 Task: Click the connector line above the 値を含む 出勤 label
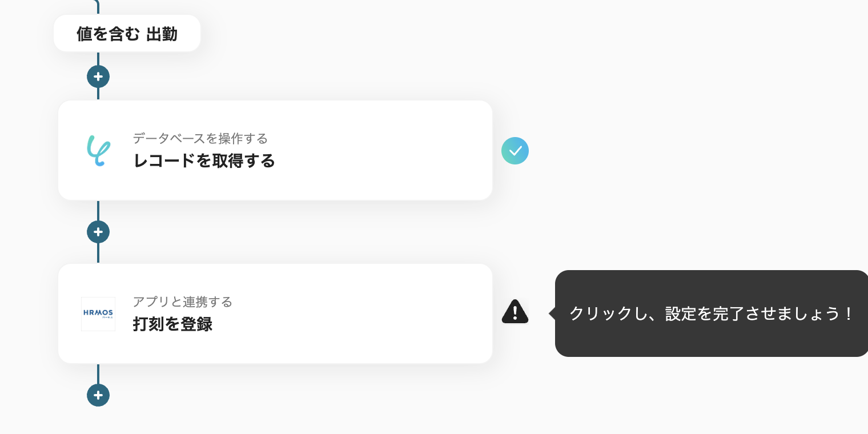coord(98,7)
